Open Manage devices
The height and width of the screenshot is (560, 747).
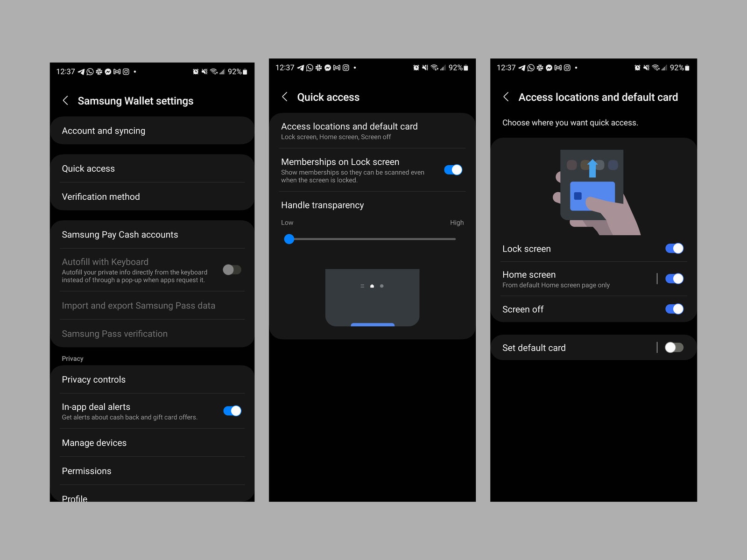point(152,443)
